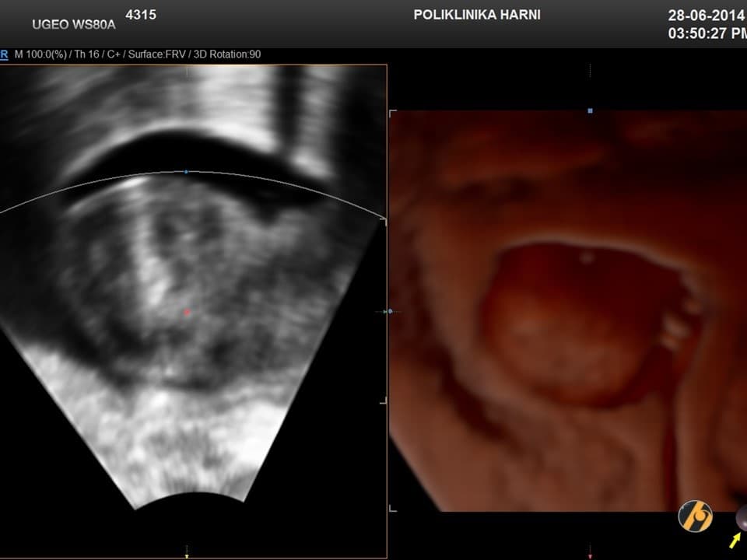The image size is (747, 560).
Task: Click the red marker below 3D render
Action: [590, 555]
